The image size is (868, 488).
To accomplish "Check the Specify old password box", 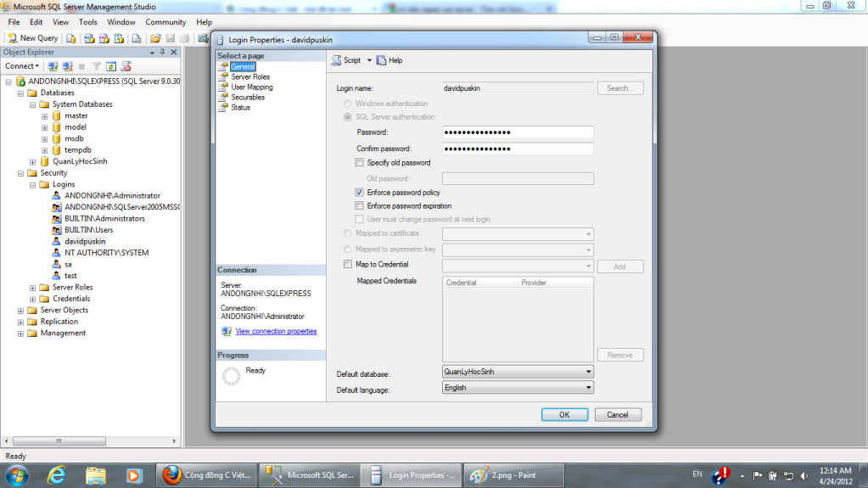I will pos(360,162).
